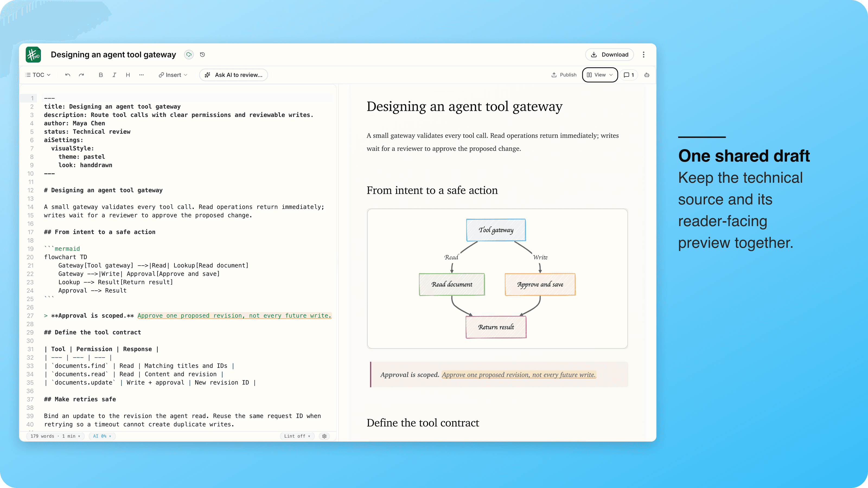Click the '# Designing an agent tool gateway' source heading
Viewport: 868px width, 488px height.
103,190
